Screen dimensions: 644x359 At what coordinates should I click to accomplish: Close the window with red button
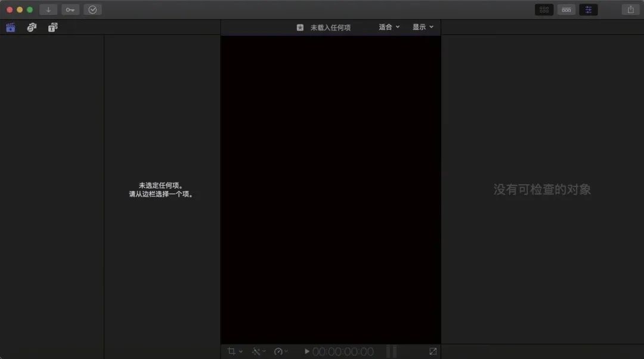(x=10, y=10)
